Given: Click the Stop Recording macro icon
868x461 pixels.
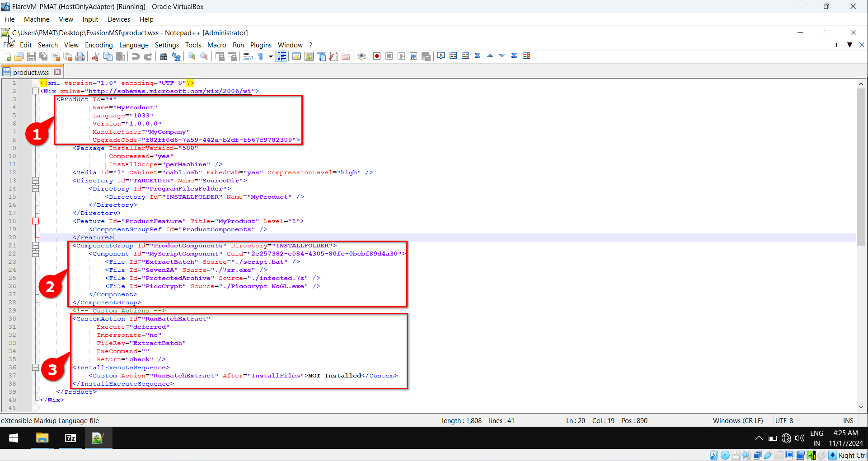Looking at the screenshot, I should click(389, 56).
